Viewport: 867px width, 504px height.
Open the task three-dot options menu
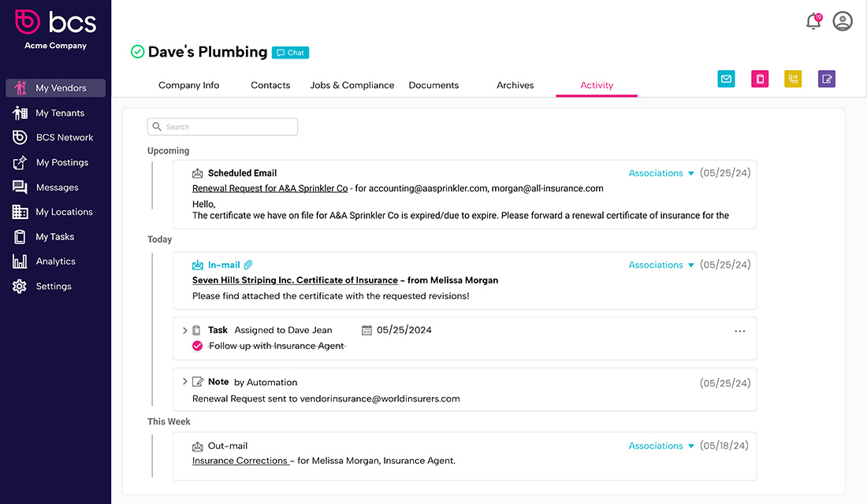740,331
